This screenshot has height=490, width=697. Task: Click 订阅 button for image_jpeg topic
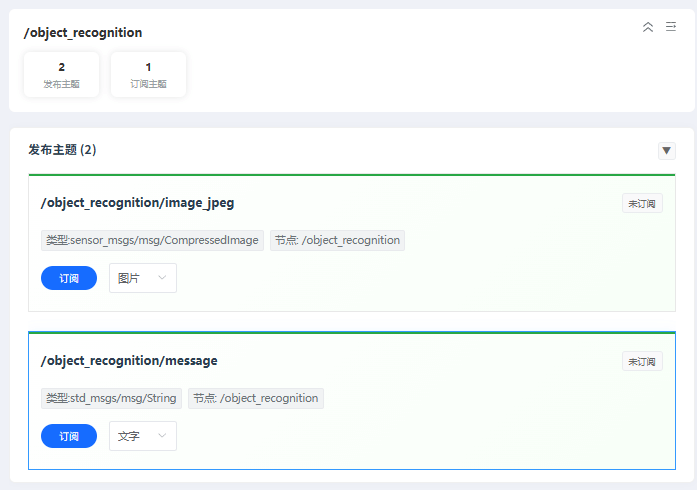[69, 278]
